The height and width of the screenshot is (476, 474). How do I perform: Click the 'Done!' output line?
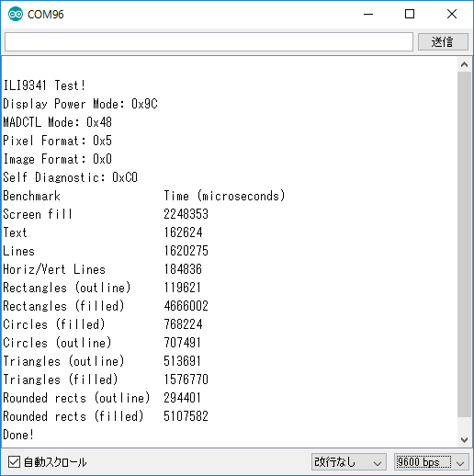(18, 435)
